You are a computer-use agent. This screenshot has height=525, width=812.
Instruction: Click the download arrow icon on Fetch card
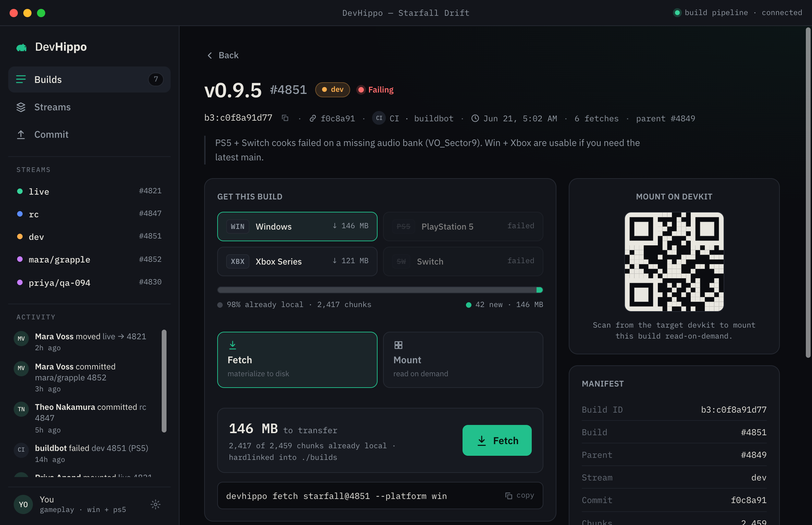tap(233, 345)
